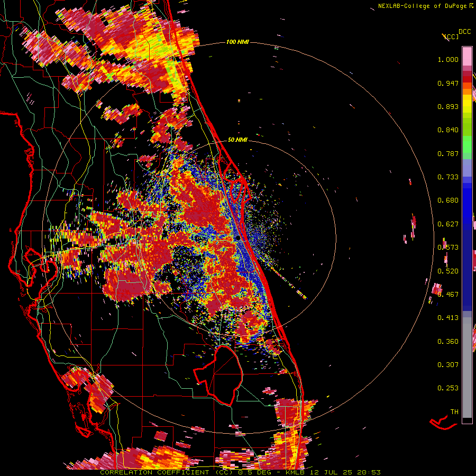Click the 0.787 scale value
Viewport: 476px width, 476px height.
coord(448,153)
